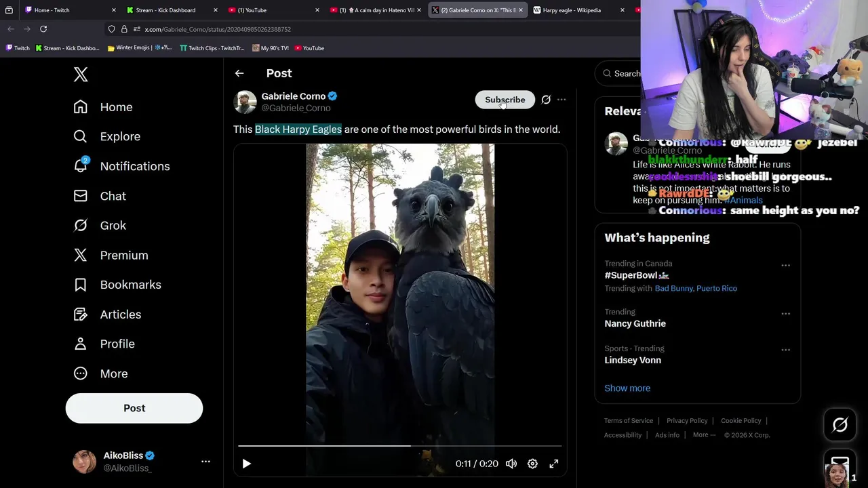This screenshot has width=868, height=488.
Task: Expand the footer More menu
Action: click(704, 435)
